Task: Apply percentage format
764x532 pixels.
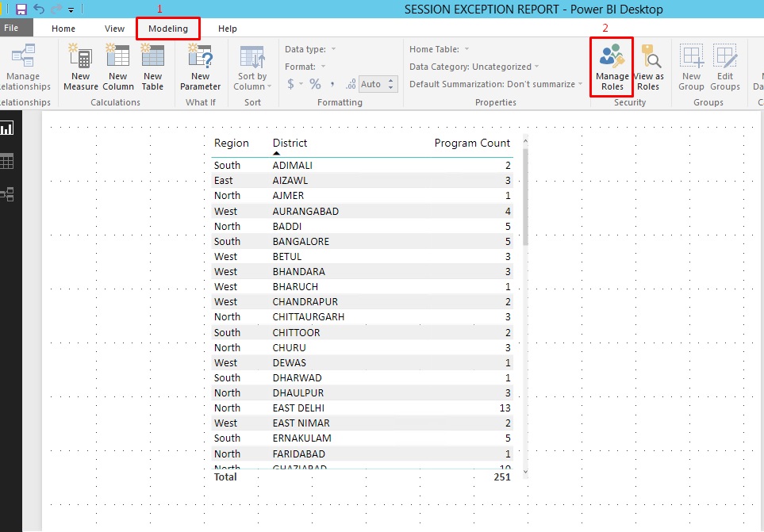Action: point(315,84)
